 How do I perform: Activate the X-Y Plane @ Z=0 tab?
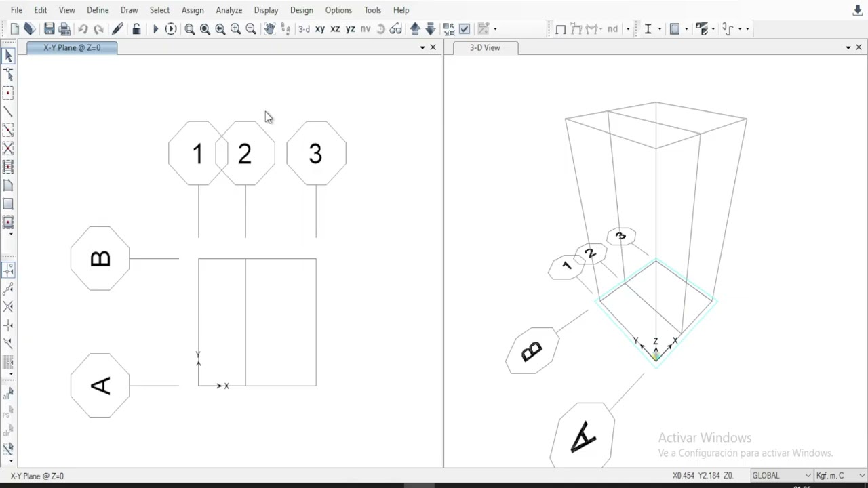coord(72,47)
